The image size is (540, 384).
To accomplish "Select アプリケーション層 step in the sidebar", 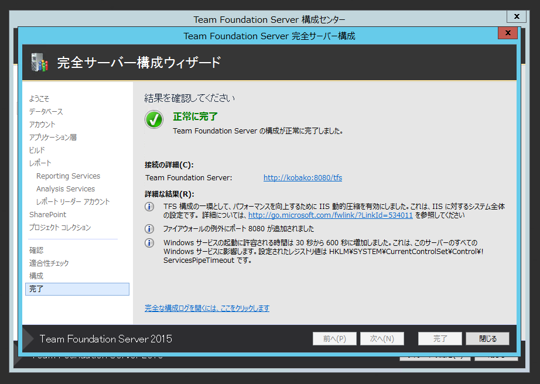I will tap(53, 137).
